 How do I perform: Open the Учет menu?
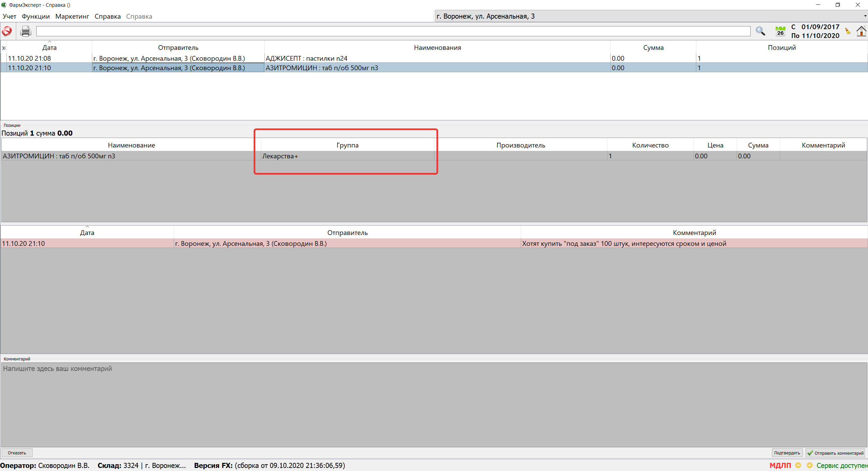[10, 16]
